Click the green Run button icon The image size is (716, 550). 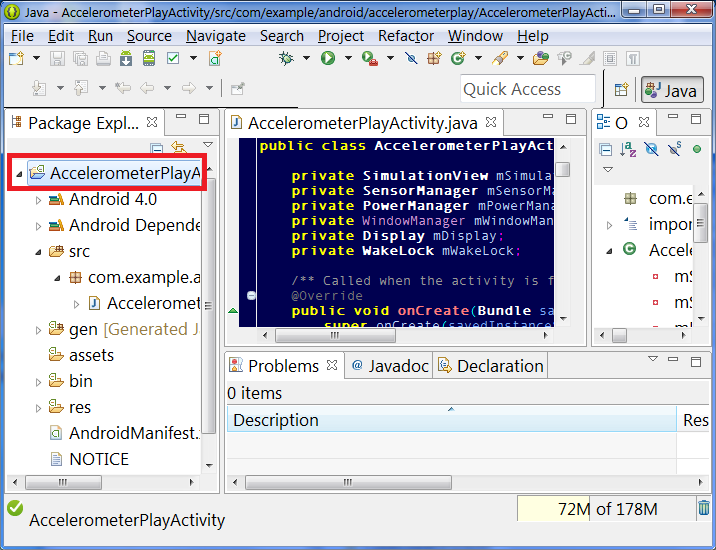pyautogui.click(x=328, y=58)
